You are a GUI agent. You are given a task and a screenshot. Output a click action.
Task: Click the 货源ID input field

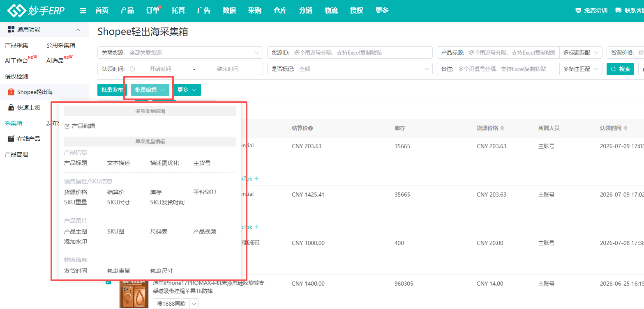pos(350,53)
